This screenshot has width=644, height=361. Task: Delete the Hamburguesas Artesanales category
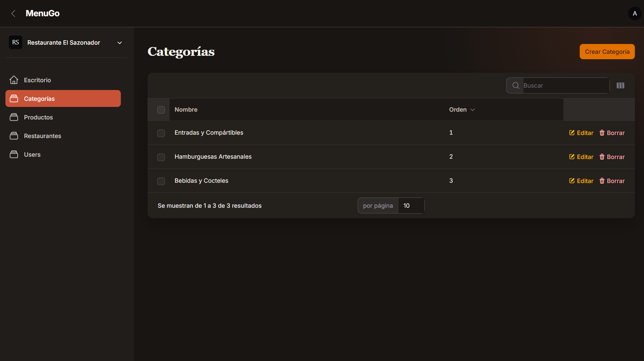click(x=612, y=157)
